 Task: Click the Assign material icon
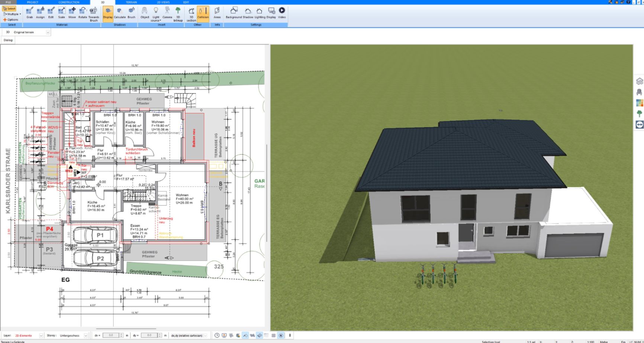click(40, 13)
